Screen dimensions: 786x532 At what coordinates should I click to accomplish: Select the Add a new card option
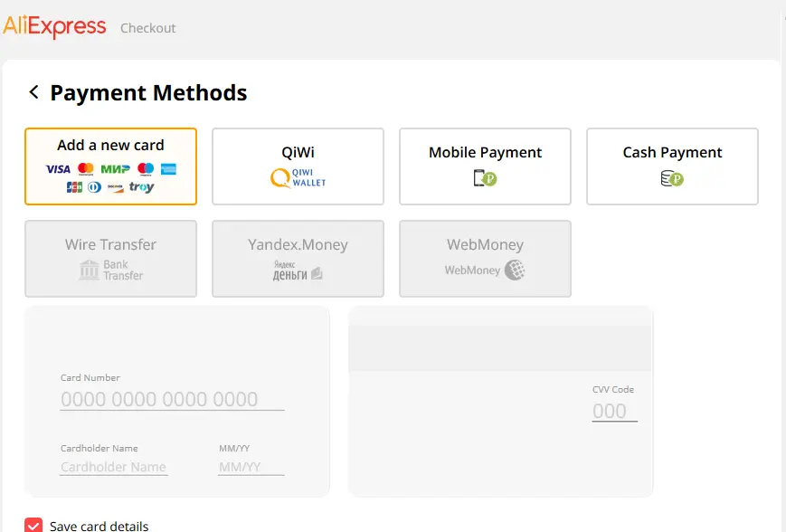pyautogui.click(x=110, y=166)
